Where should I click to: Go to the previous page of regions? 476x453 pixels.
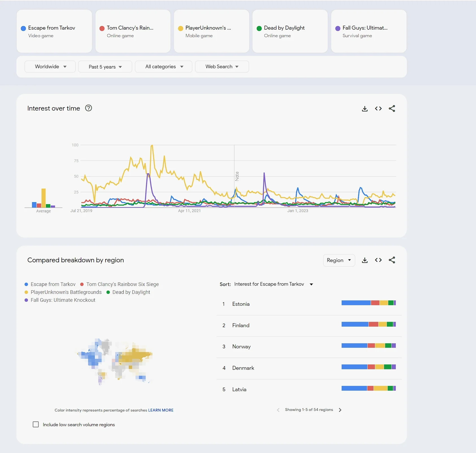(278, 410)
